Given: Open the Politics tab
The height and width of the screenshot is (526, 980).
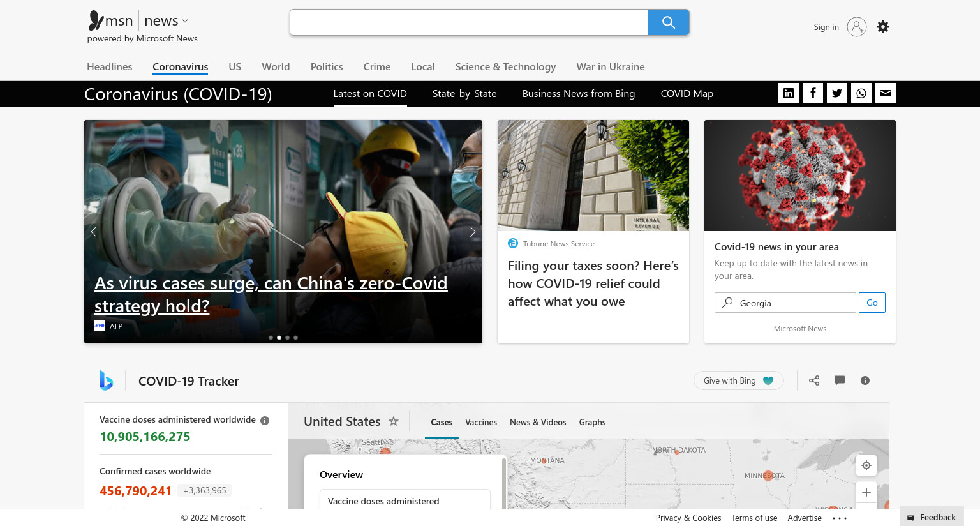Looking at the screenshot, I should [327, 66].
